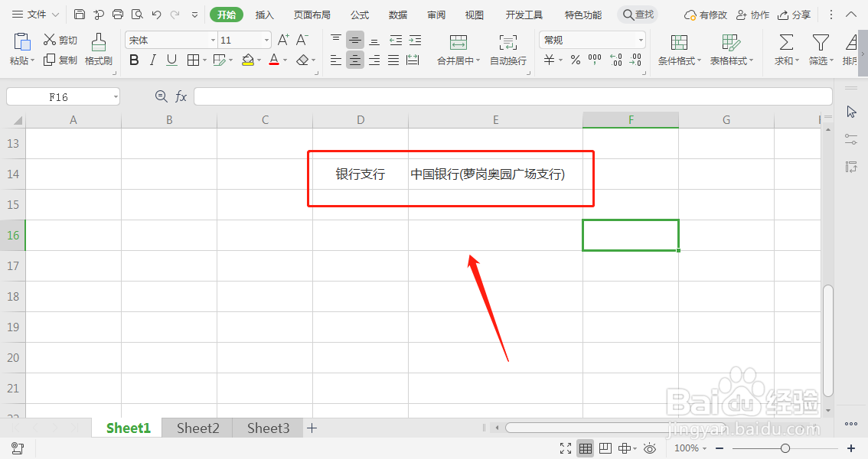Click the zoom magnifier beside fx
The width and height of the screenshot is (868, 459).
(161, 97)
